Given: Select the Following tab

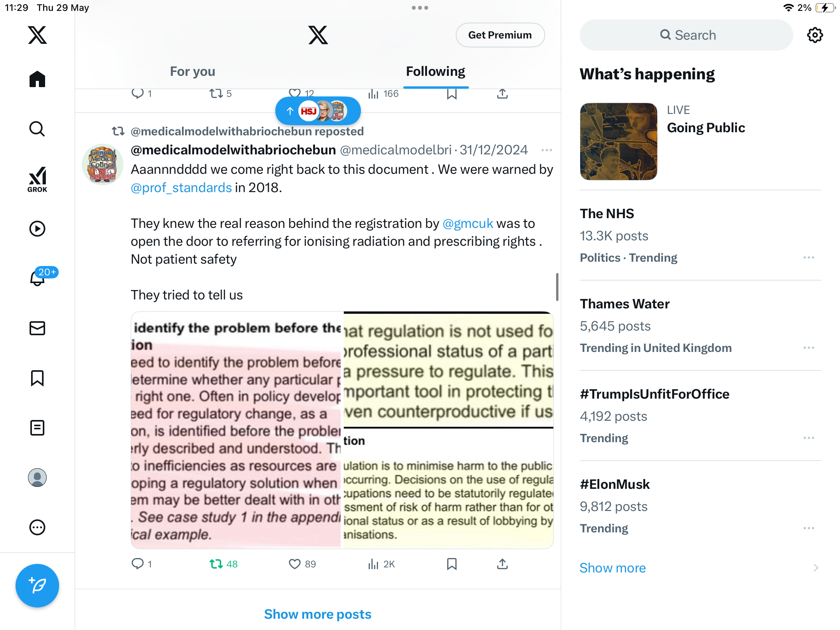Looking at the screenshot, I should (436, 72).
